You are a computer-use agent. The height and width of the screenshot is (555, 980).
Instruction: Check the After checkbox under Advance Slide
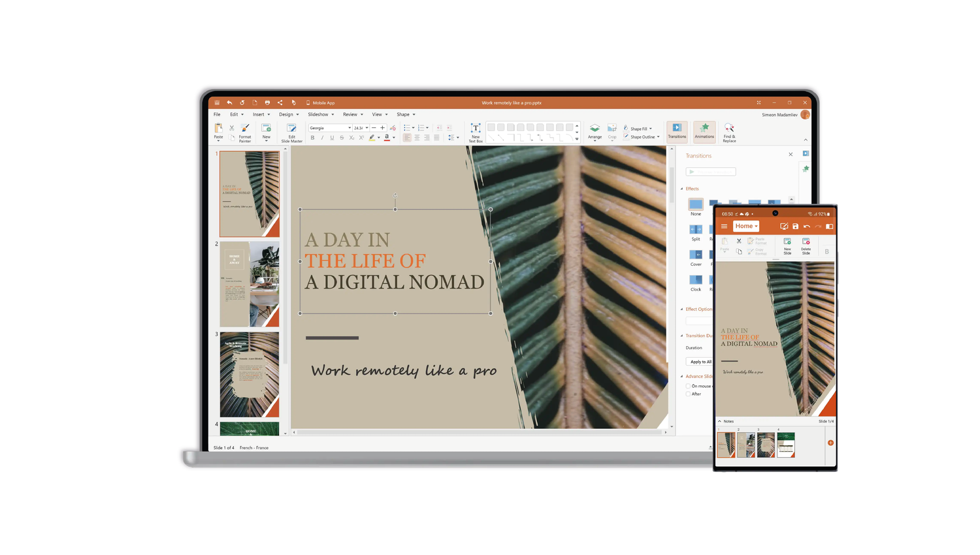688,394
